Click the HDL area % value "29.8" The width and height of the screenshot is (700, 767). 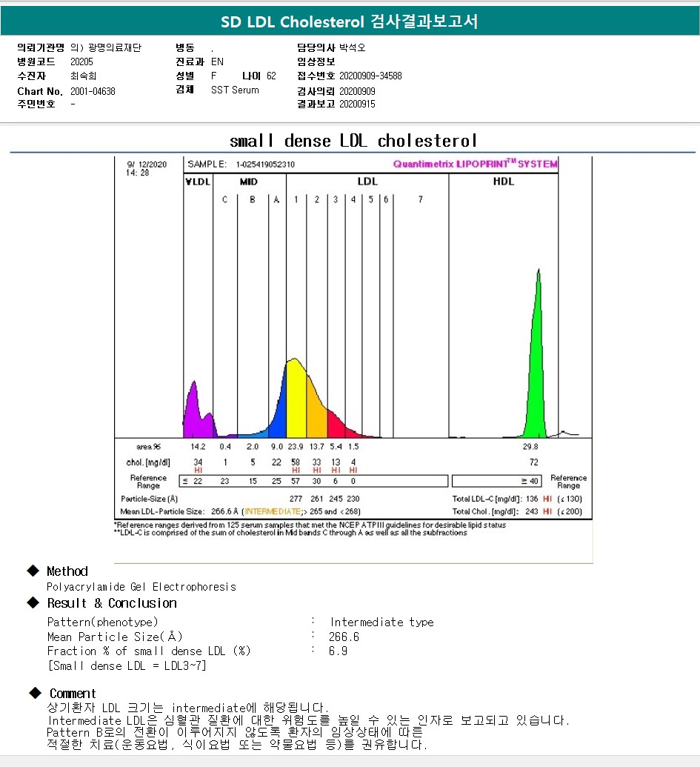point(530,447)
